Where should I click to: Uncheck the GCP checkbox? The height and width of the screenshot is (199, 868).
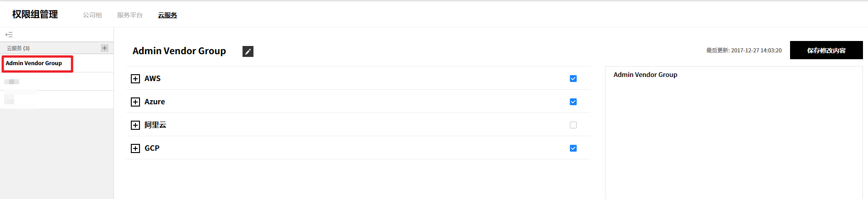tap(573, 148)
